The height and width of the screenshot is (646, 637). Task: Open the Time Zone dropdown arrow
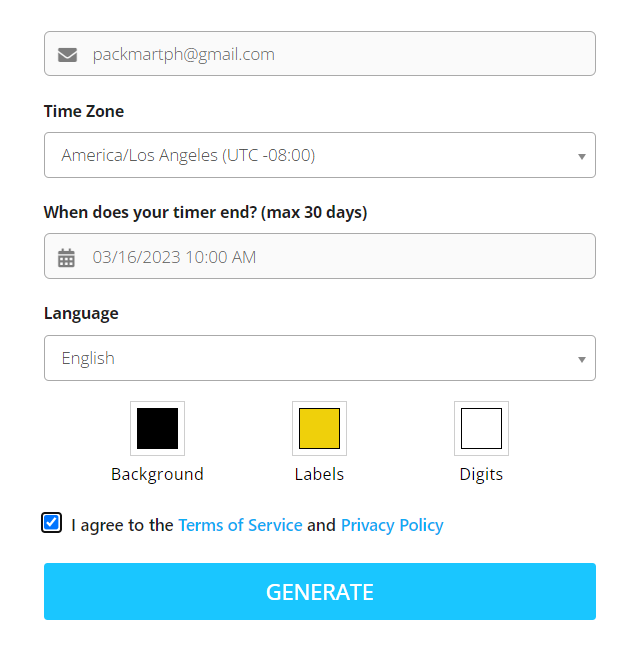581,156
